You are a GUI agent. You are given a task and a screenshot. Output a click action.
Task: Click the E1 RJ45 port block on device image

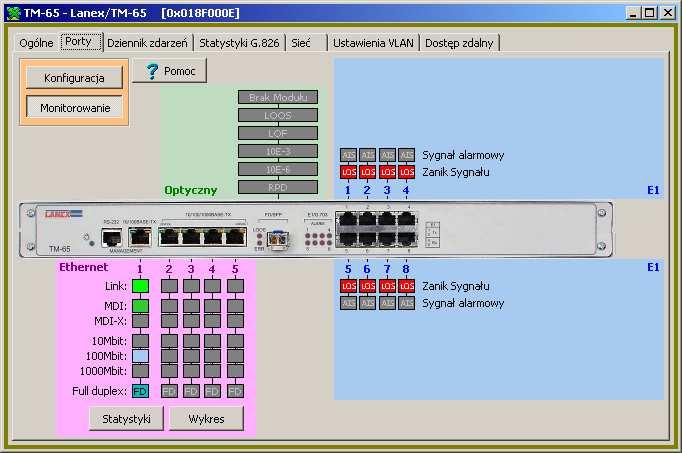pos(377,229)
